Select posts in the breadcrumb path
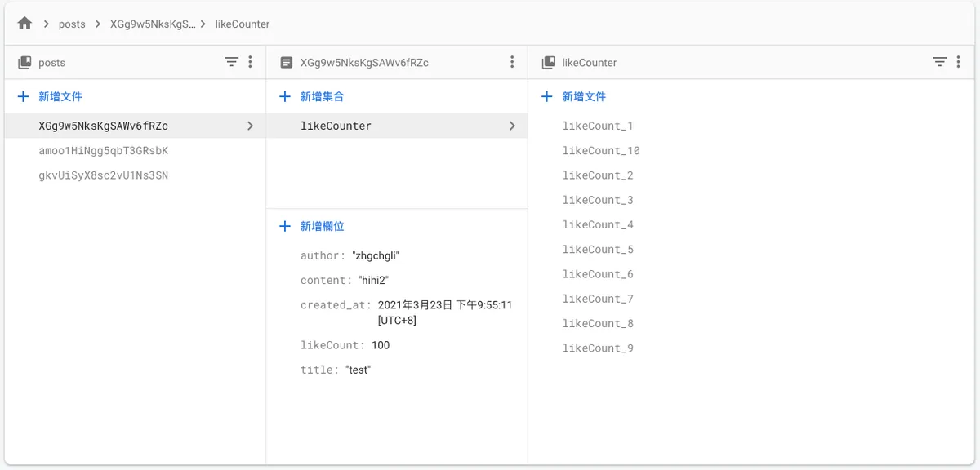The height and width of the screenshot is (470, 980). point(72,24)
